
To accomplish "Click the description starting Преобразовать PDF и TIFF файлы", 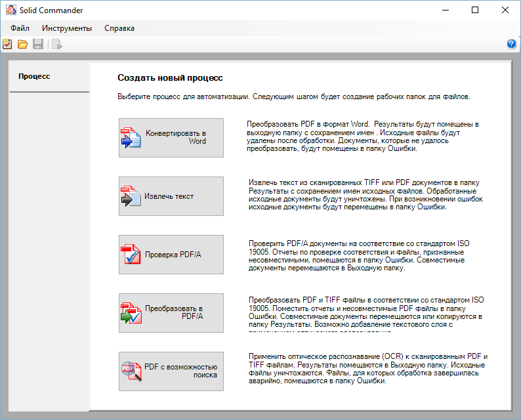I will click(367, 314).
